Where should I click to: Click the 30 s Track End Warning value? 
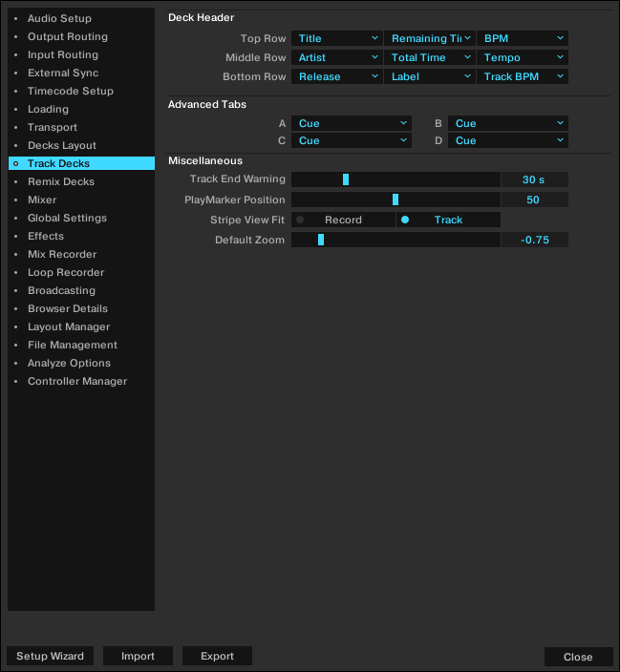(535, 179)
